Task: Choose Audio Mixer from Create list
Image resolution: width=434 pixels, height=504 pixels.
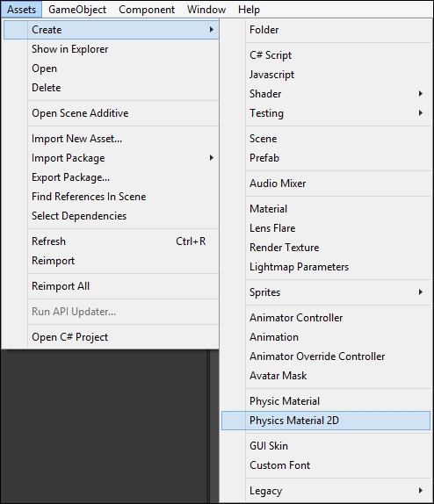Action: tap(326, 184)
